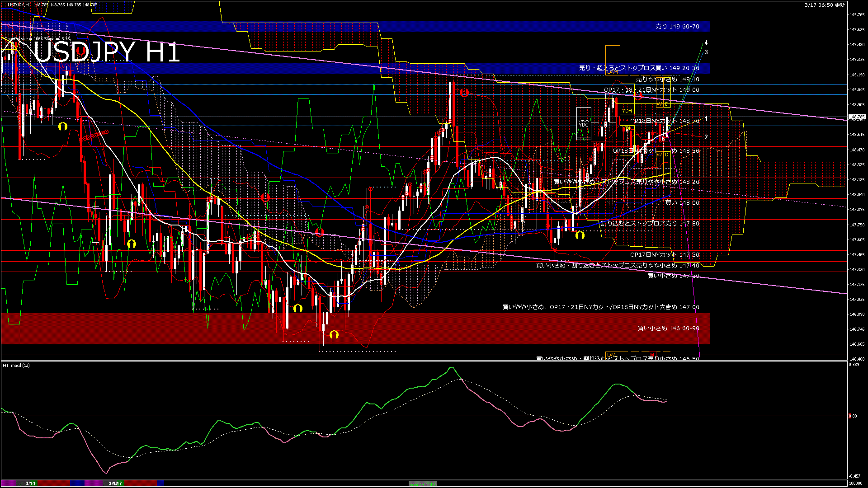Toggle the macd ON button

[423, 484]
